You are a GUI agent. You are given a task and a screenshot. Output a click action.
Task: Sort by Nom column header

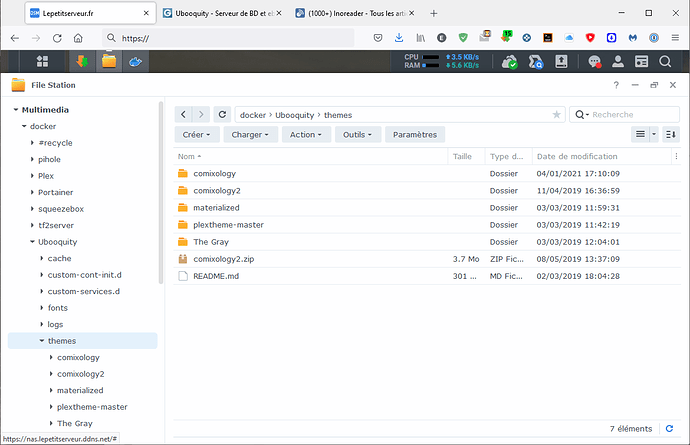pyautogui.click(x=310, y=156)
